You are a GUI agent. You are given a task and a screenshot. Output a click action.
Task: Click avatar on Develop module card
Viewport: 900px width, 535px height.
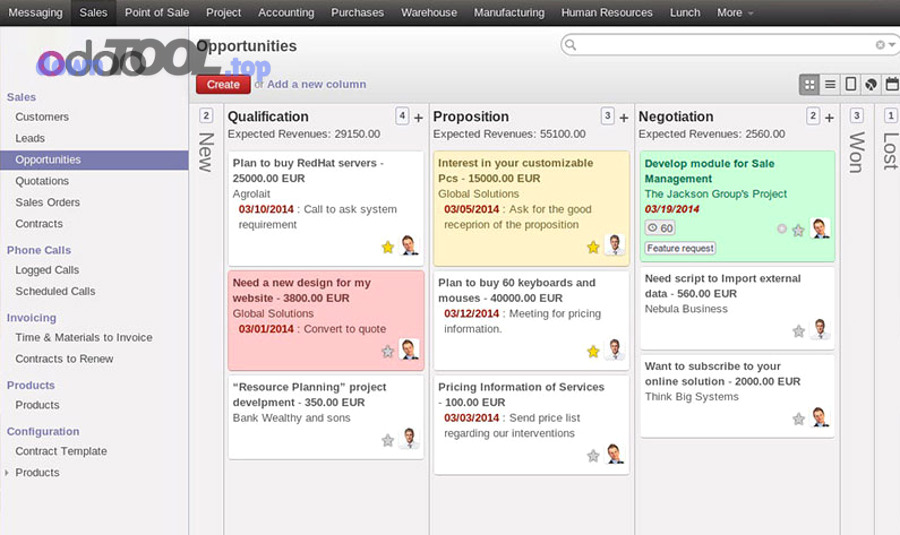[x=820, y=228]
